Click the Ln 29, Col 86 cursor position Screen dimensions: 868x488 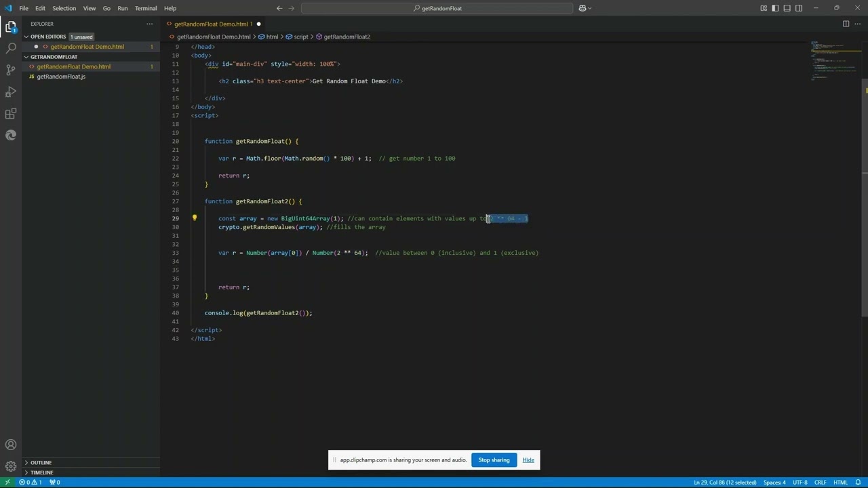click(725, 483)
